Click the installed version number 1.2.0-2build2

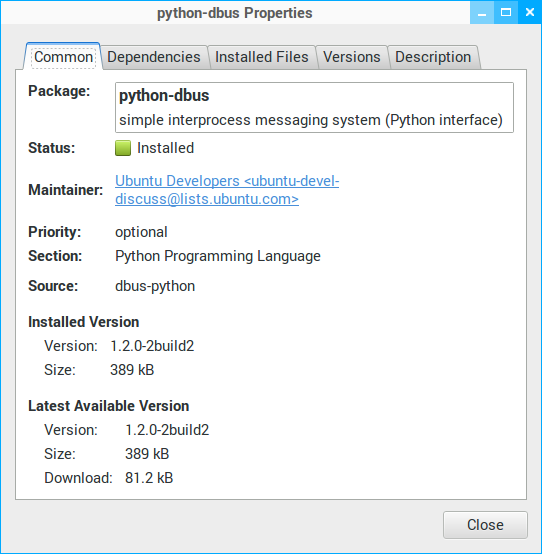(152, 346)
